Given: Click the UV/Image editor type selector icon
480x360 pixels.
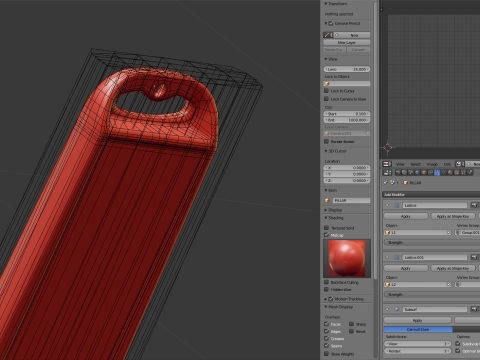Looking at the screenshot, I should (387, 164).
